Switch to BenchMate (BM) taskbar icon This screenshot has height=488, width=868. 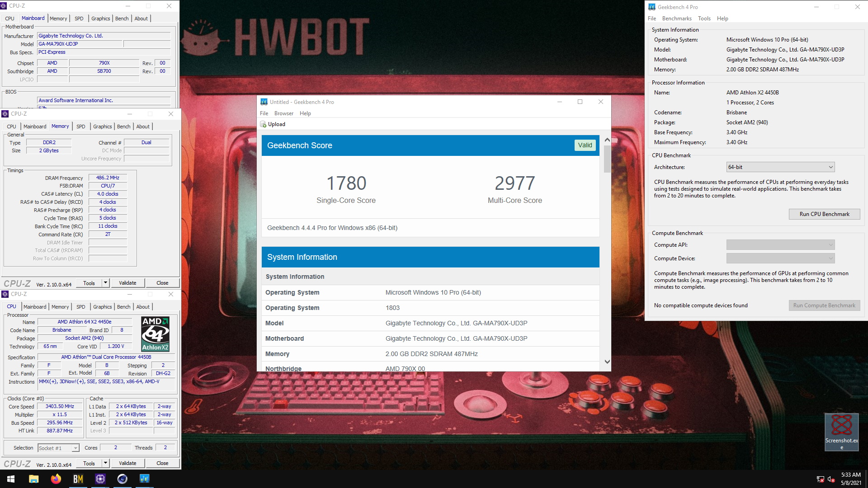point(78,479)
